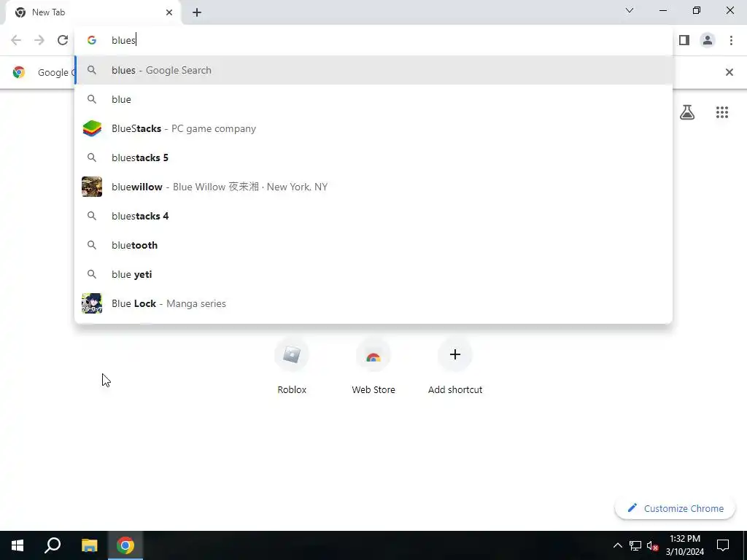Open a new tab with plus button
Screen dimensions: 747x560
click(197, 12)
